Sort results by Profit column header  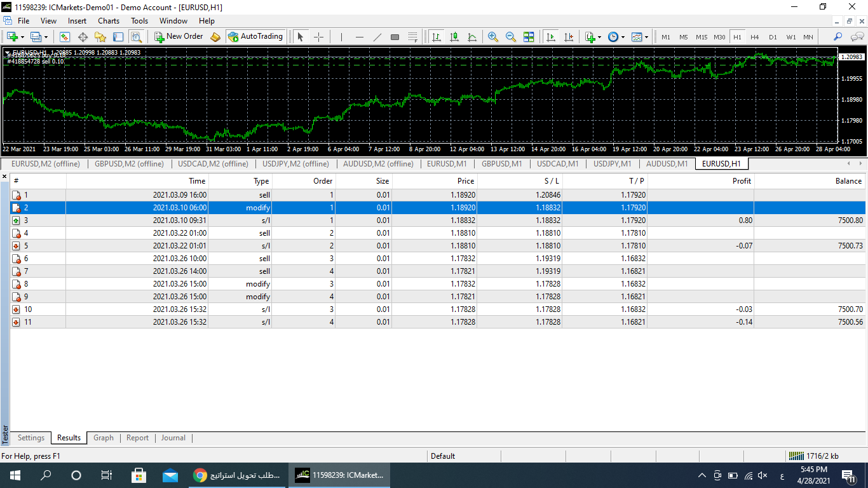pos(700,181)
